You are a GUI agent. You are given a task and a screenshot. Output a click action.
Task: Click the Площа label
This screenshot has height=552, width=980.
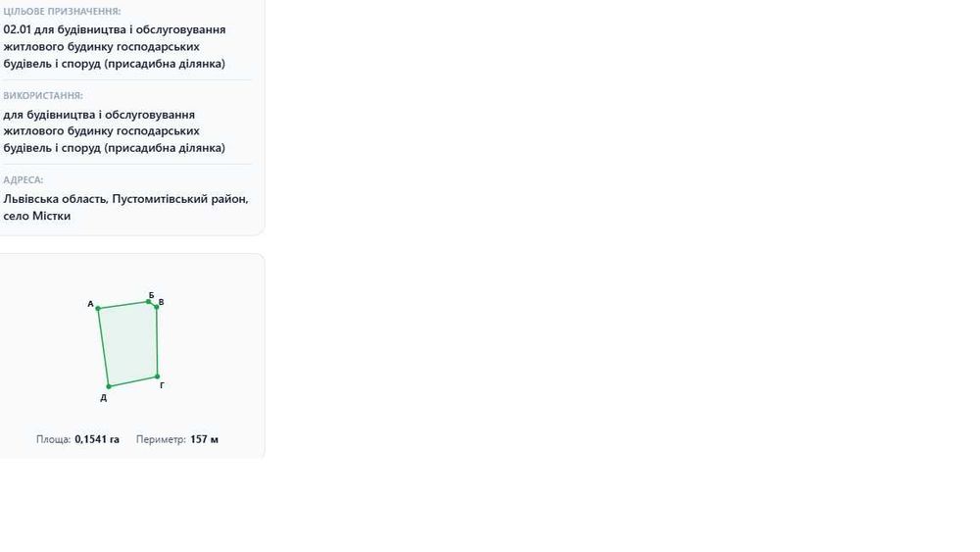coord(53,439)
